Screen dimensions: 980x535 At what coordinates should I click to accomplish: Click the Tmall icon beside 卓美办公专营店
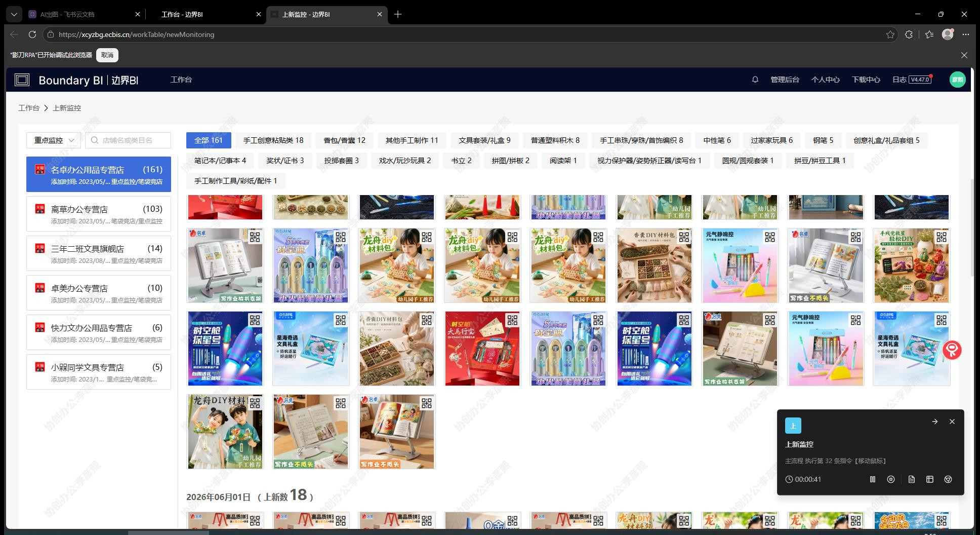[40, 288]
